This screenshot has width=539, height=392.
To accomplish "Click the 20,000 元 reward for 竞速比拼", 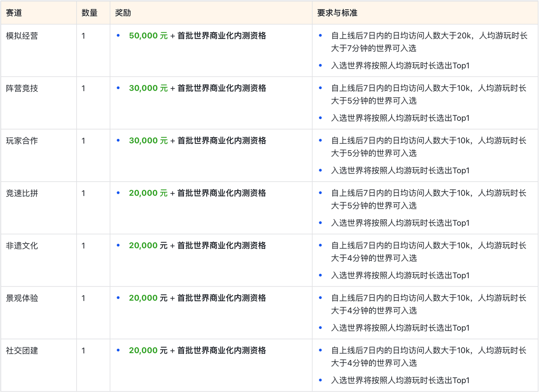I will point(148,193).
